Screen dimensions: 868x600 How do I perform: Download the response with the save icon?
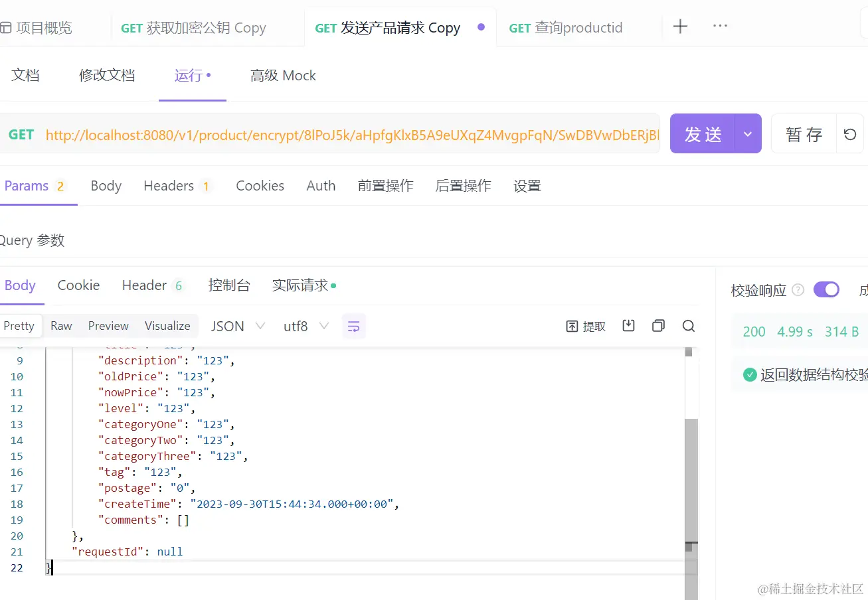[628, 325]
